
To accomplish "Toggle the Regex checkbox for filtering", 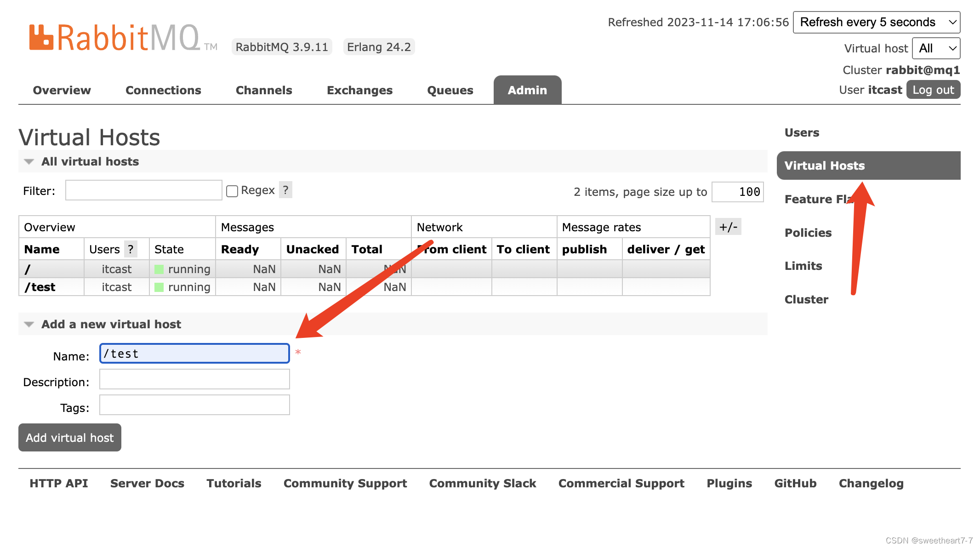I will 232,190.
